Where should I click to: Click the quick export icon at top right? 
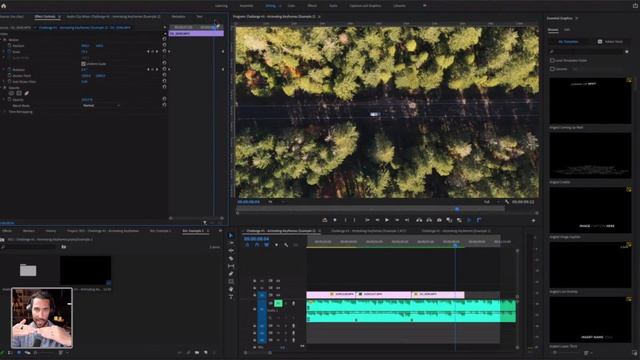pos(635,6)
